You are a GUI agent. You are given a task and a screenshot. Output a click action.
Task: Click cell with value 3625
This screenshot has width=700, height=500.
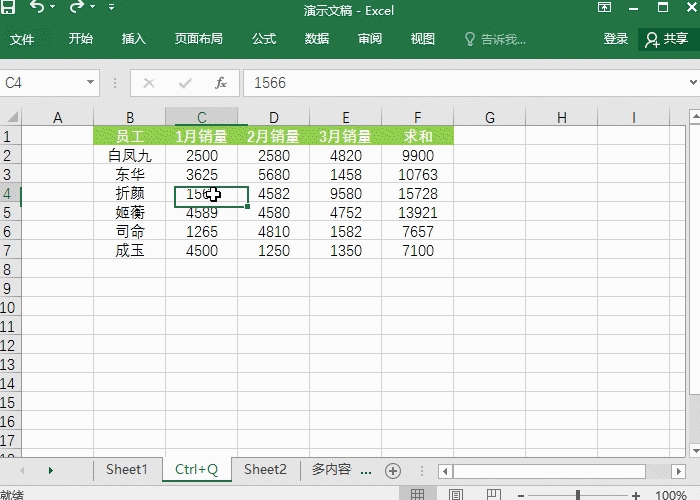(x=201, y=175)
